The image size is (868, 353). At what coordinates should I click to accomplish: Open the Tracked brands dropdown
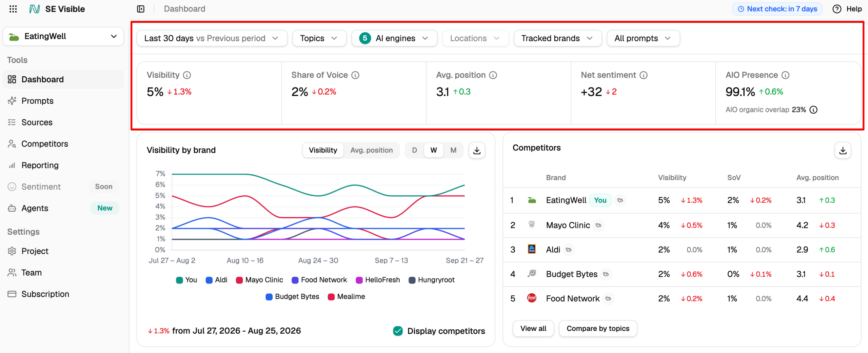tap(557, 38)
